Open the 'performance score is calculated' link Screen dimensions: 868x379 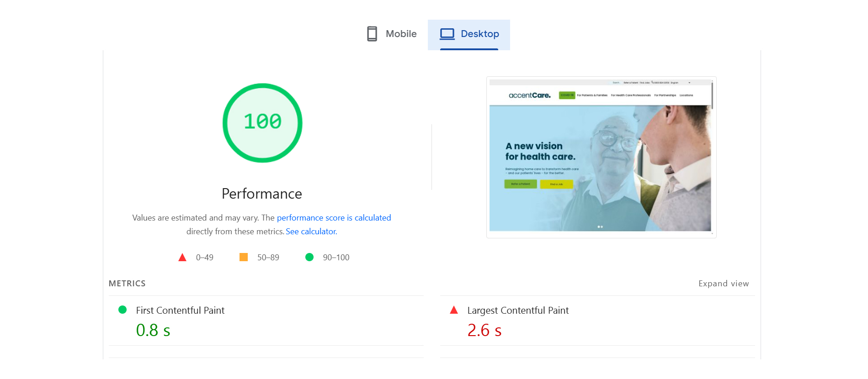click(334, 218)
